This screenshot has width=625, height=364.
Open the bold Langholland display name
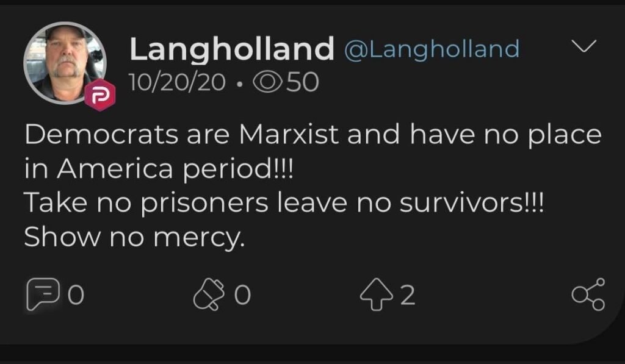(x=231, y=49)
